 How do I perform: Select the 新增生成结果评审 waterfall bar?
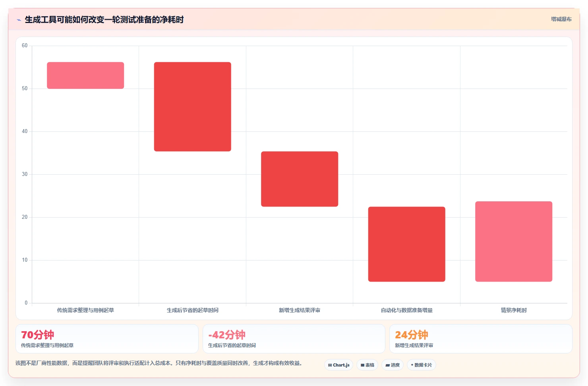pos(300,179)
